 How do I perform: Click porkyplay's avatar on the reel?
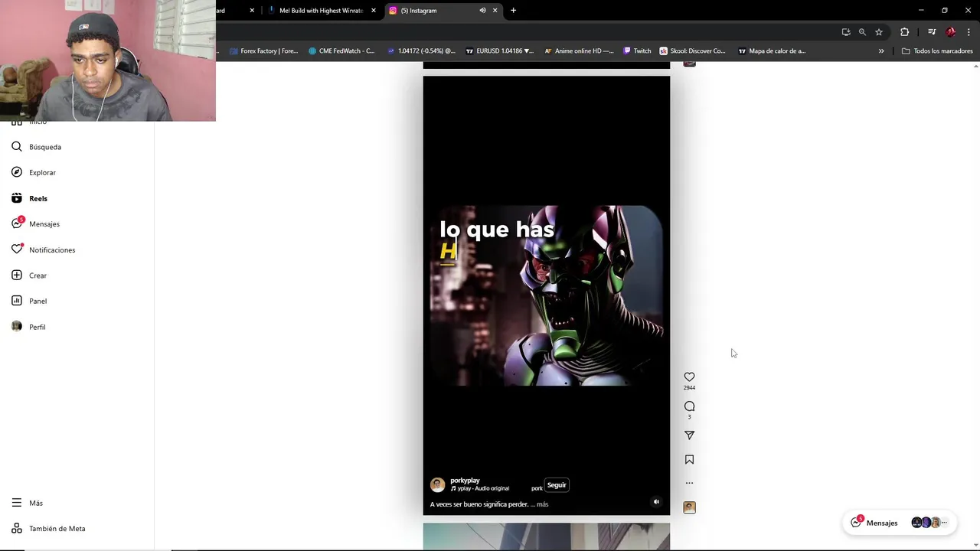[437, 484]
